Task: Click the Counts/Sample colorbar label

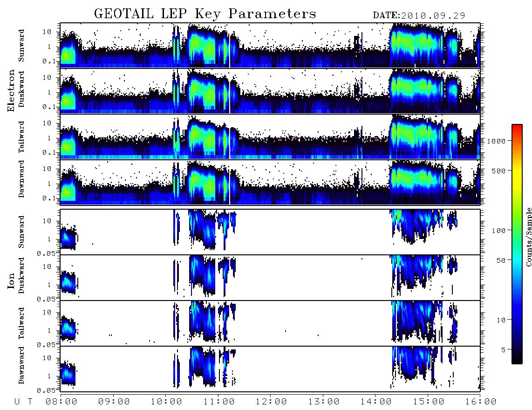Action: (528, 237)
